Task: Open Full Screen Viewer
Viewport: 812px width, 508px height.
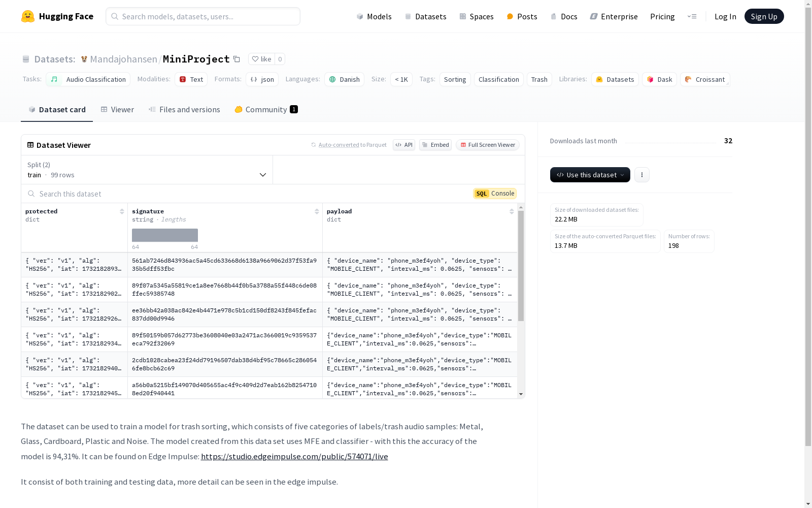Action: click(488, 145)
